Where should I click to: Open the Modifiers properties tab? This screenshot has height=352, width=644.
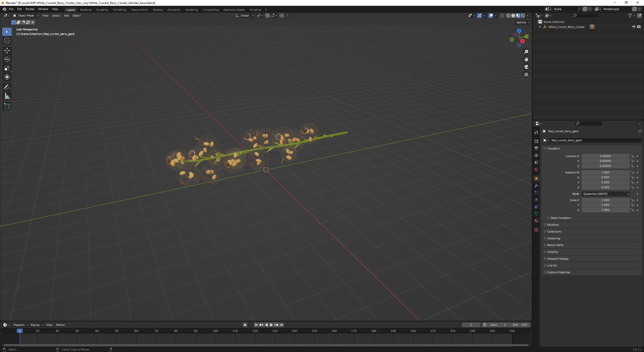pos(536,186)
